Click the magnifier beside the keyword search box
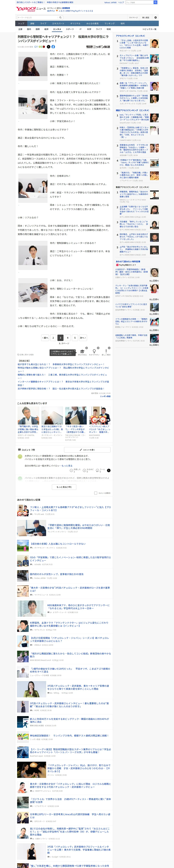The image size is (174, 868). pyautogui.click(x=60, y=18)
